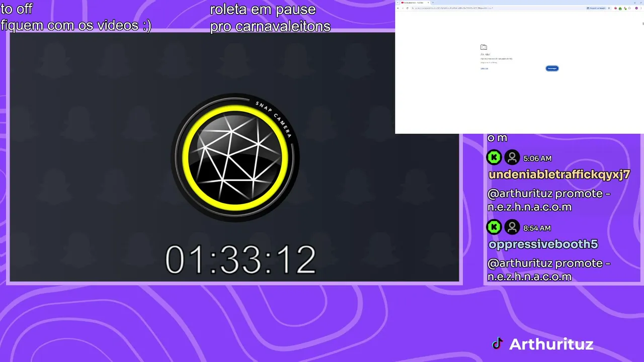Click the 'Ah, não!' error heading
The image size is (644, 362).
tap(485, 54)
